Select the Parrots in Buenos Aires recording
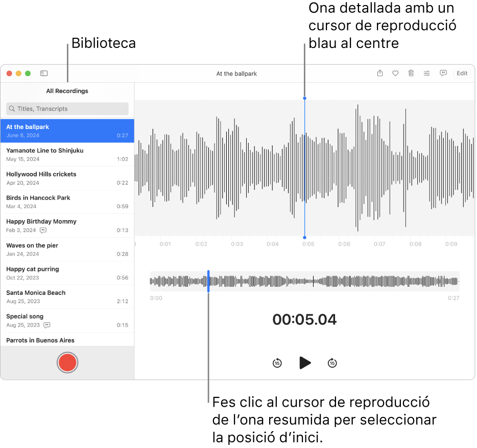The image size is (477, 448). 67,339
